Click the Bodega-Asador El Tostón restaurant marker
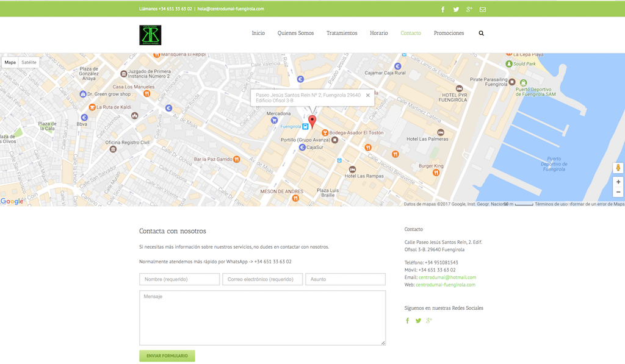 coord(325,133)
